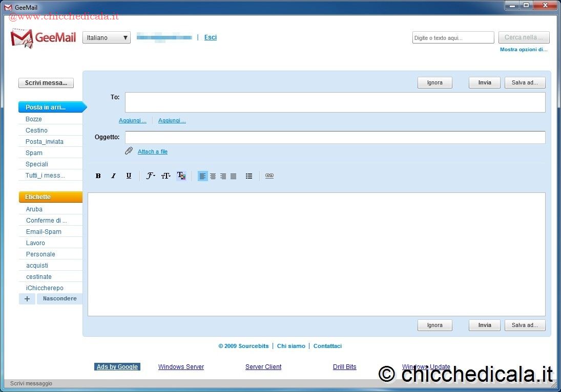Select left text alignment
The height and width of the screenshot is (392, 561).
click(203, 176)
